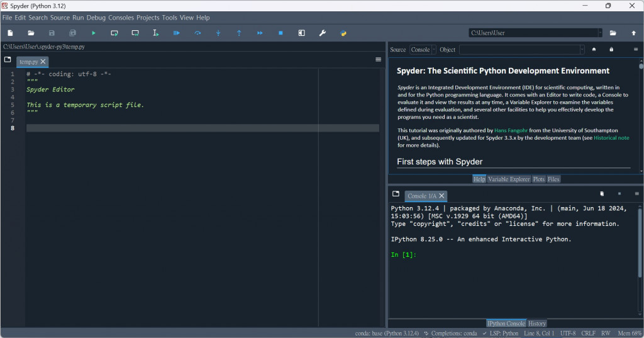The height and width of the screenshot is (338, 644).
Task: Start debugging the file icon
Action: click(177, 33)
